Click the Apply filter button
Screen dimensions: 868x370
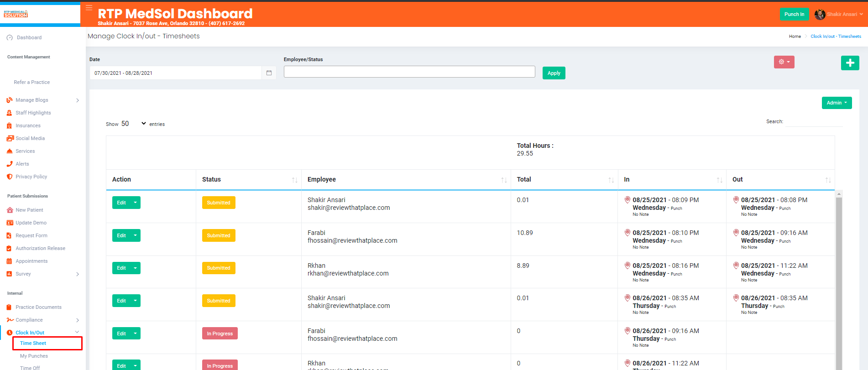tap(554, 73)
